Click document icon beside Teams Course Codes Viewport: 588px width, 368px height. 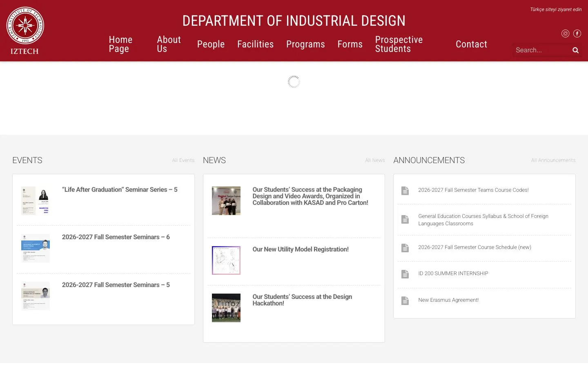[405, 191]
